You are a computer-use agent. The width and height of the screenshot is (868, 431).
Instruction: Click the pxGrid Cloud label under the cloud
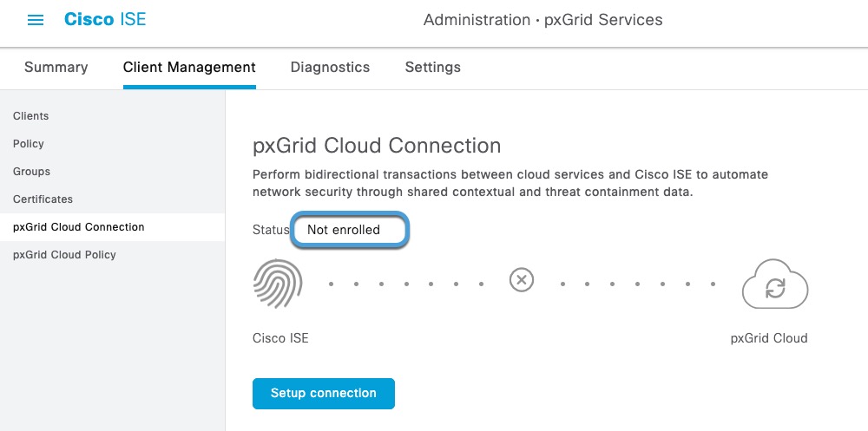point(769,338)
